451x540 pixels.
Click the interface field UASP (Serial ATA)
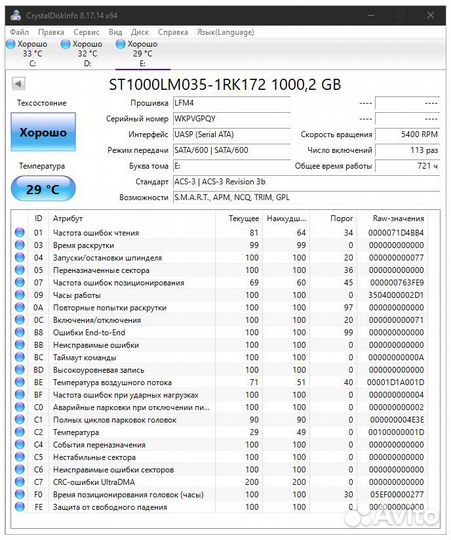click(231, 134)
